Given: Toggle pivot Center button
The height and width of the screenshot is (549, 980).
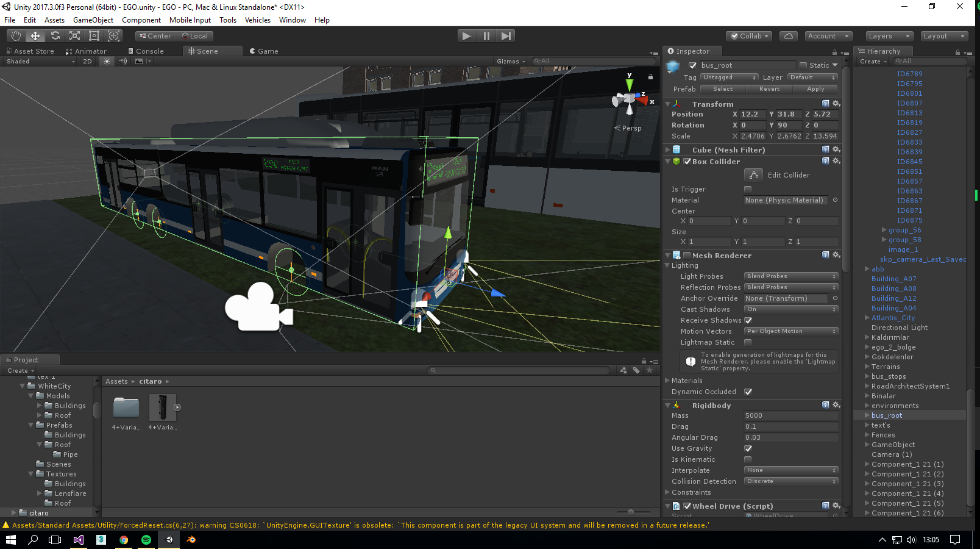Looking at the screenshot, I should [155, 36].
